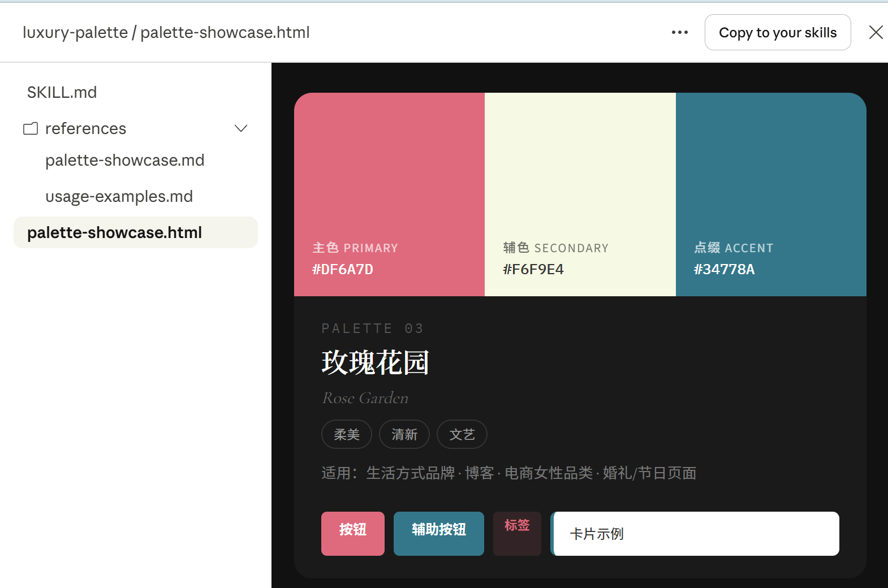Click the 卡片示例 card
Screen dimensions: 888x588
pos(695,534)
